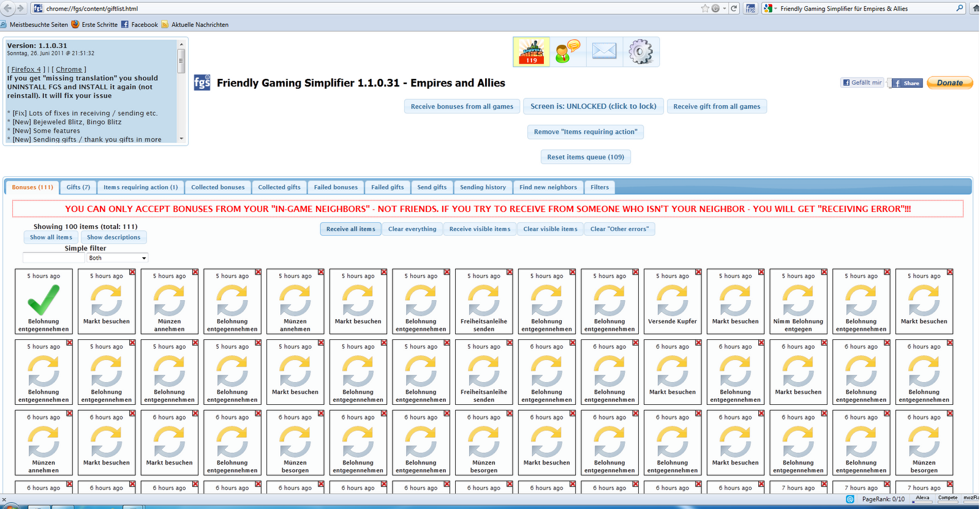Click Clear visible items button
Viewport: 980px width, 509px height.
(x=550, y=229)
